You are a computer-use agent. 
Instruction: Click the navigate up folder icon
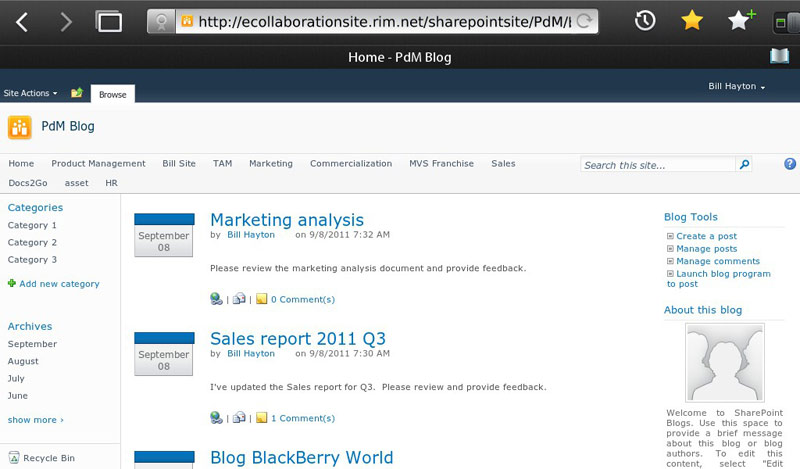tap(77, 92)
